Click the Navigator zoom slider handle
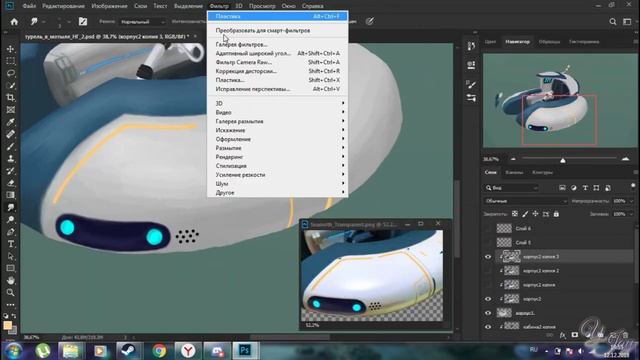Viewport: 640px width, 360px height. [x=562, y=160]
